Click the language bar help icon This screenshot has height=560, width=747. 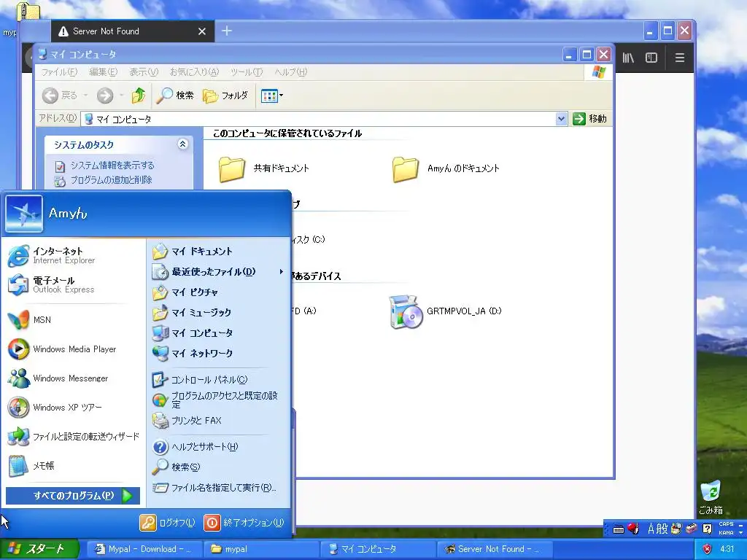tap(707, 529)
